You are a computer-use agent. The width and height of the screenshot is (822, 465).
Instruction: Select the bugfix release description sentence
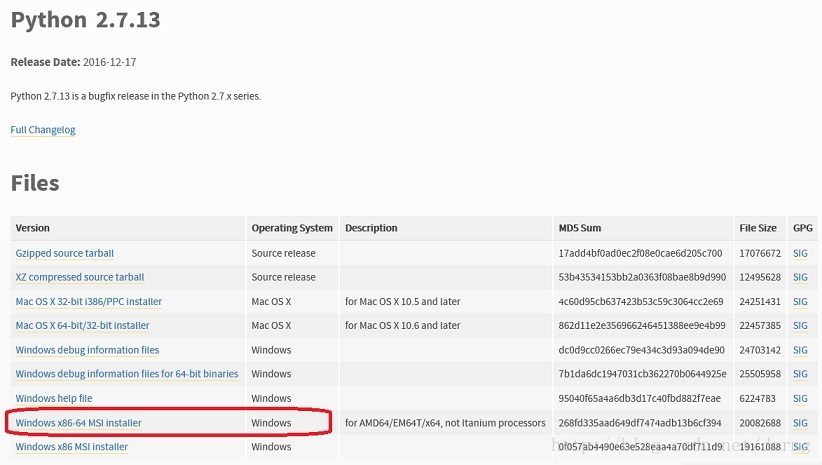click(x=136, y=96)
